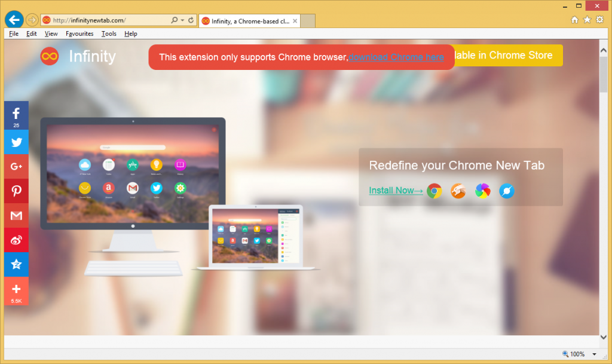
Task: Click the scrollbar up arrow
Action: (x=604, y=50)
